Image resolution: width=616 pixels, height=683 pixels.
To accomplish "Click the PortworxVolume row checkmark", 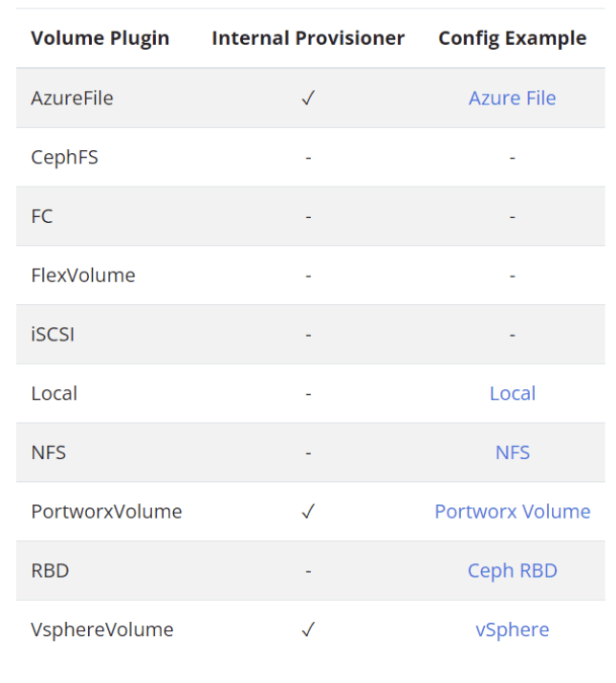I will [308, 512].
